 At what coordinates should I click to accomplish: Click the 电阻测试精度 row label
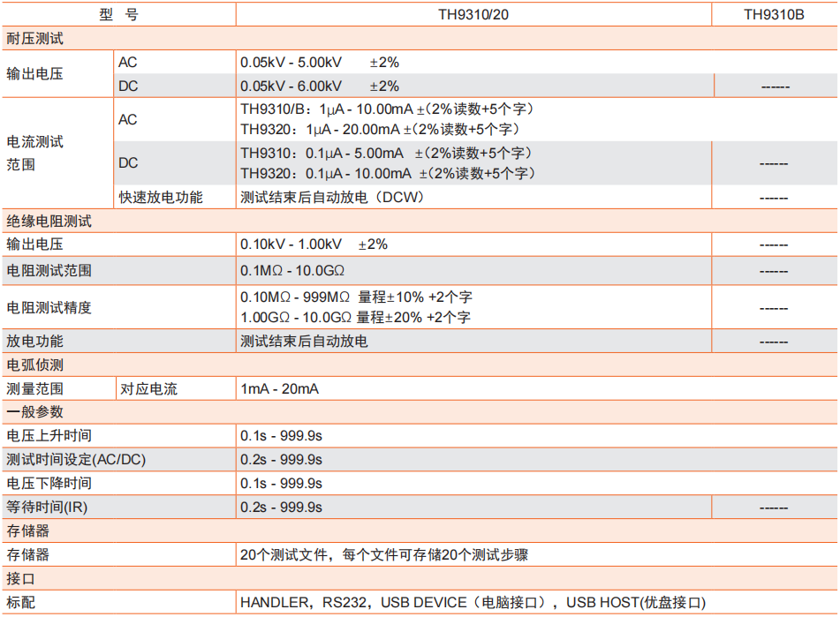coord(49,308)
